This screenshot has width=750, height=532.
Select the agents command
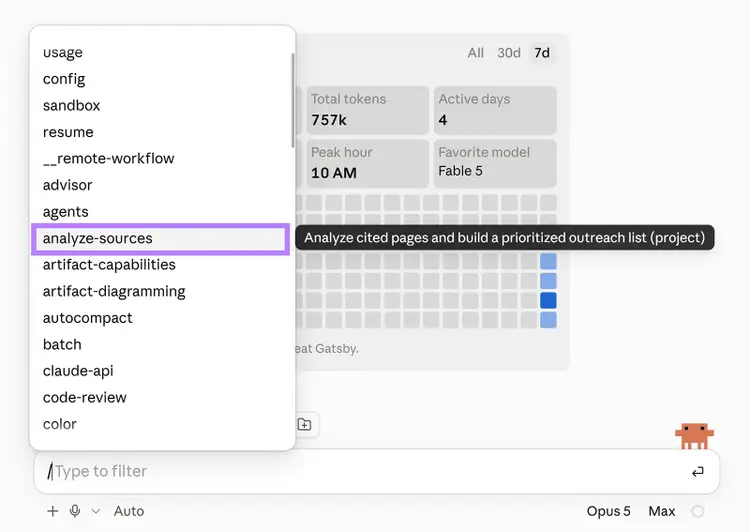click(x=160, y=211)
